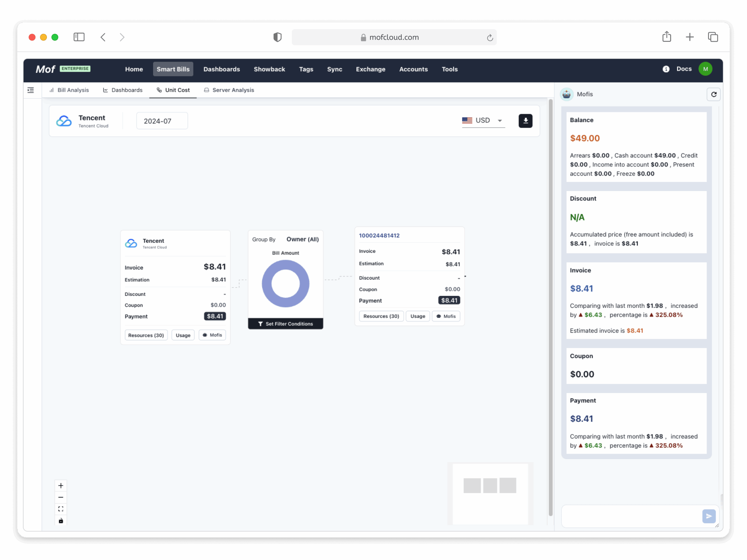Open the Home menu
The width and height of the screenshot is (747, 560).
click(x=134, y=69)
